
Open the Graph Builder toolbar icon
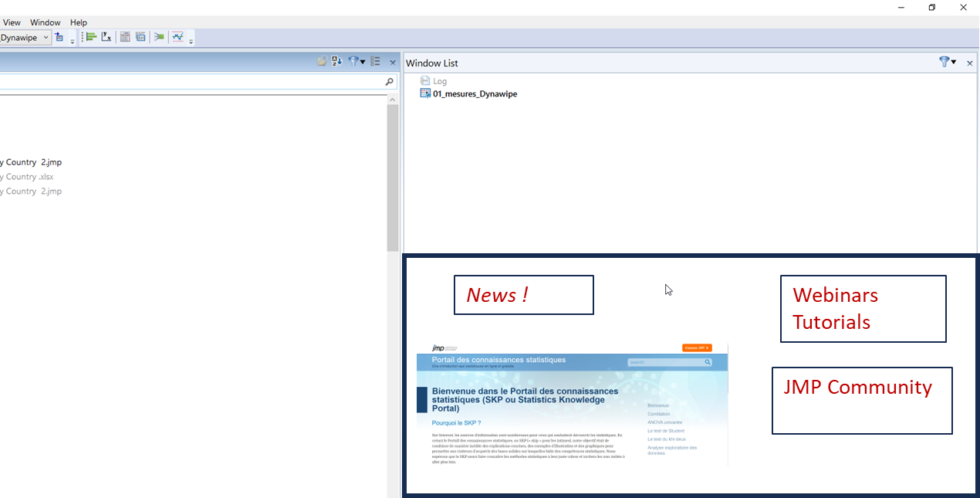(x=91, y=36)
